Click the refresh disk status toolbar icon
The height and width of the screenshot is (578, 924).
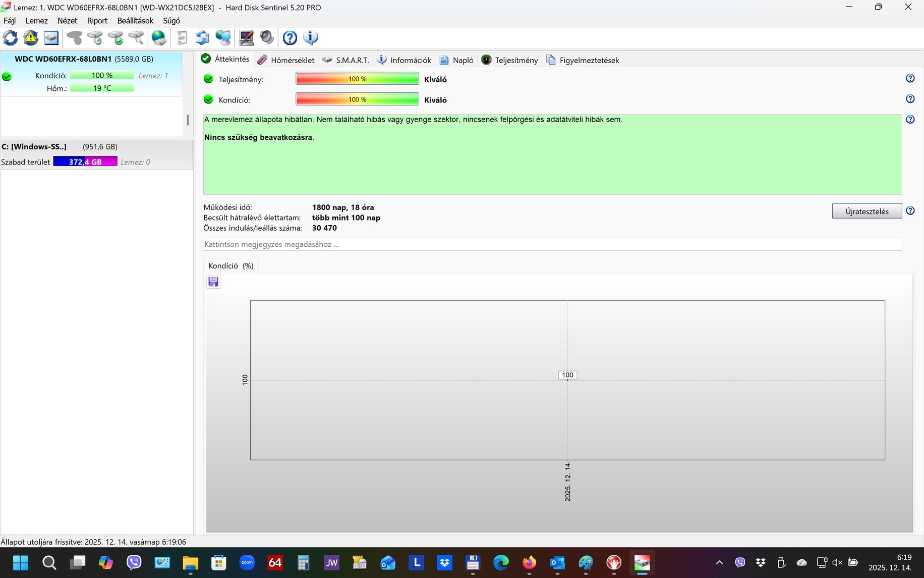pyautogui.click(x=10, y=38)
